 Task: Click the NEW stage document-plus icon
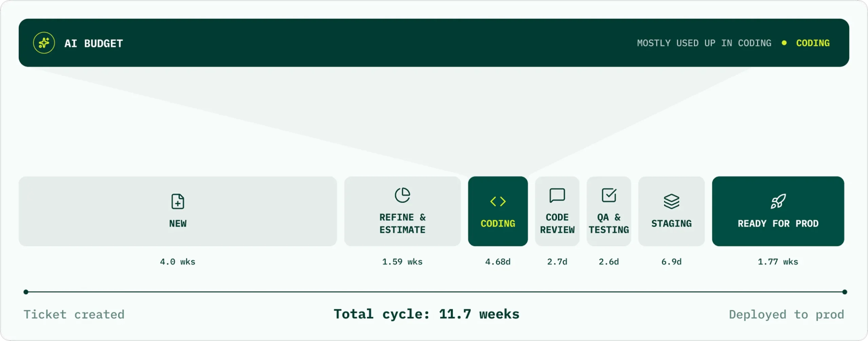pyautogui.click(x=178, y=201)
